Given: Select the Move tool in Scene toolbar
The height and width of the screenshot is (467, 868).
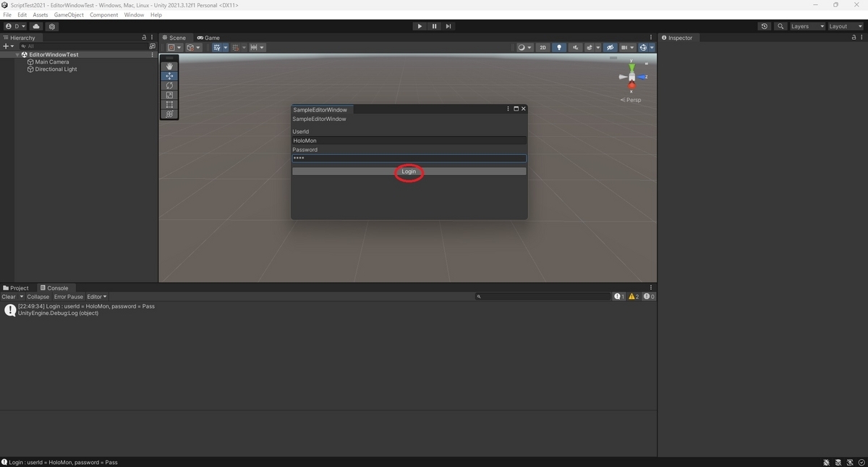Looking at the screenshot, I should pos(169,75).
